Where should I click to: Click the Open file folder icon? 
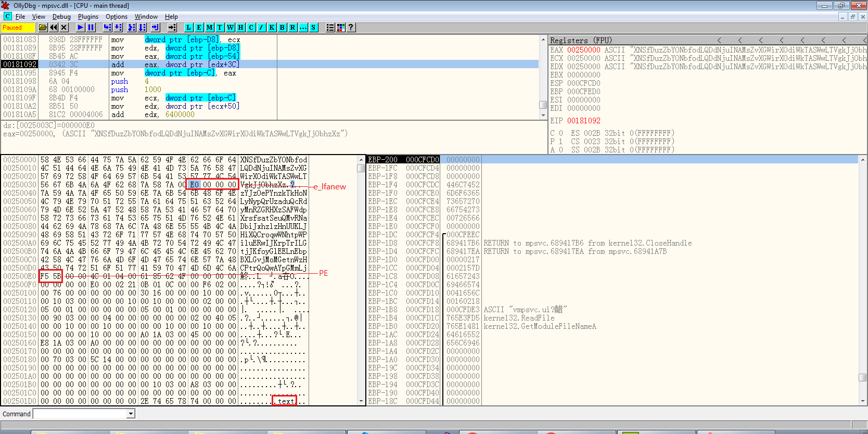pos(43,28)
